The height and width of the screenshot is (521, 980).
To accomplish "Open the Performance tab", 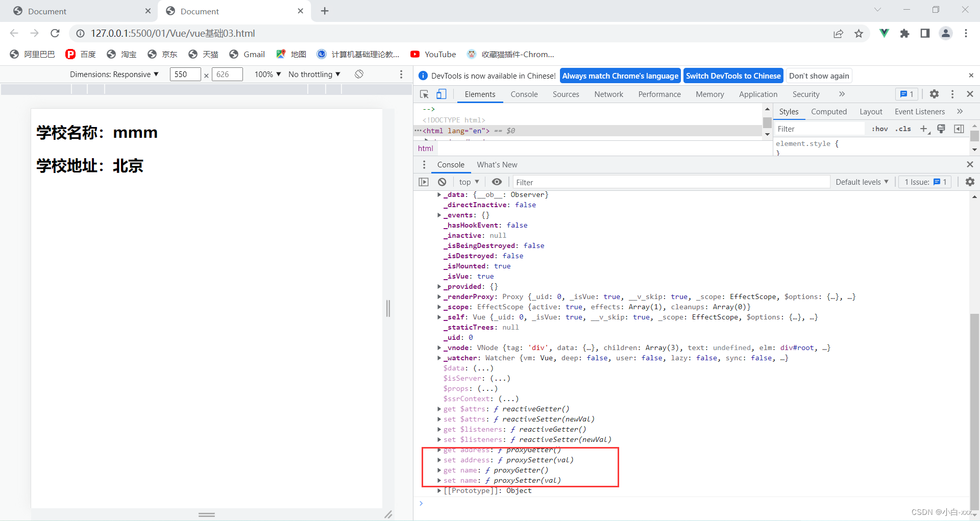I will point(659,94).
